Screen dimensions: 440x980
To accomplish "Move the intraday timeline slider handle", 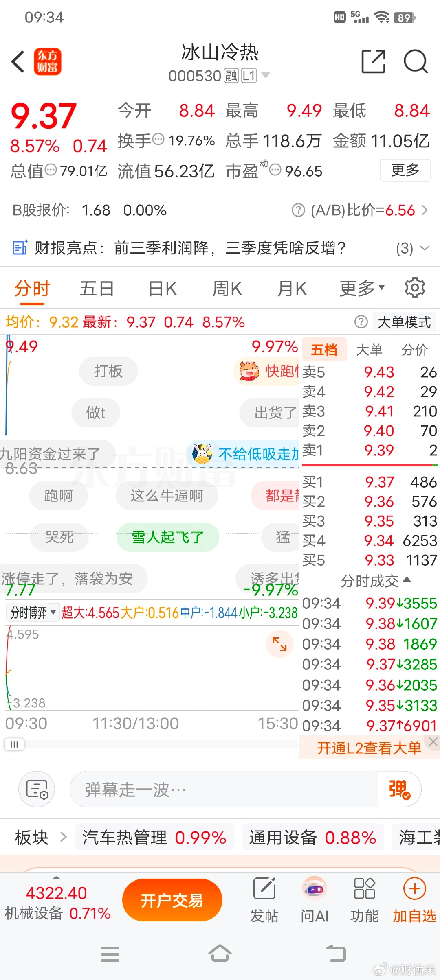I will [x=14, y=744].
